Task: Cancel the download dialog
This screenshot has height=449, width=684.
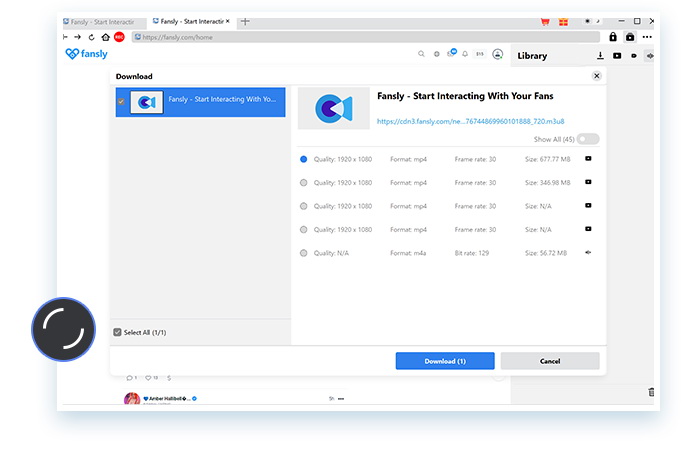Action: click(550, 361)
